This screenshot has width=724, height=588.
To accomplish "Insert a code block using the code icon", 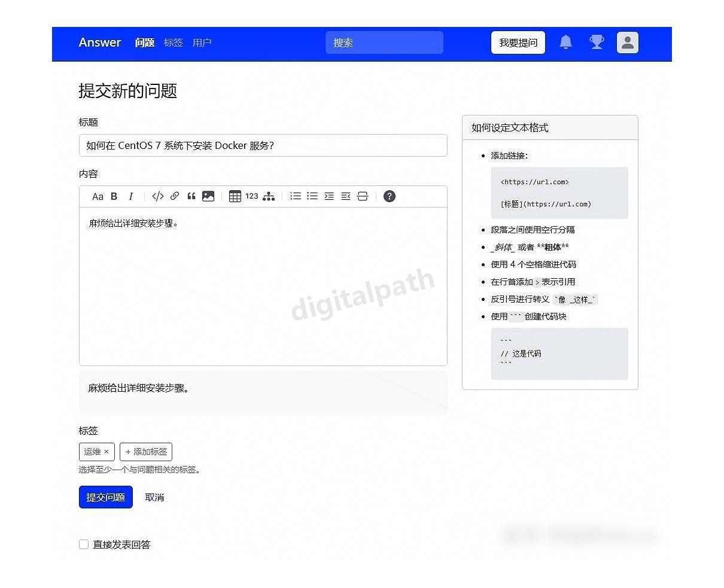I will pos(157,196).
